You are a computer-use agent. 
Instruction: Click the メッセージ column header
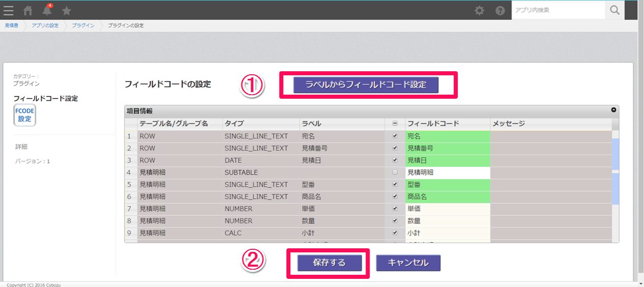point(551,124)
